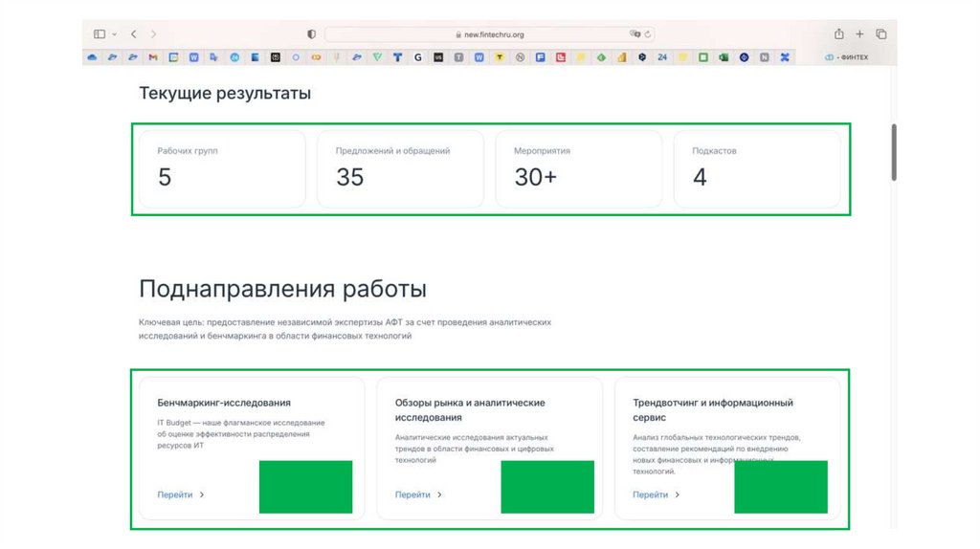Open Перейти link under Бенчмаркинг-исследования

click(181, 494)
